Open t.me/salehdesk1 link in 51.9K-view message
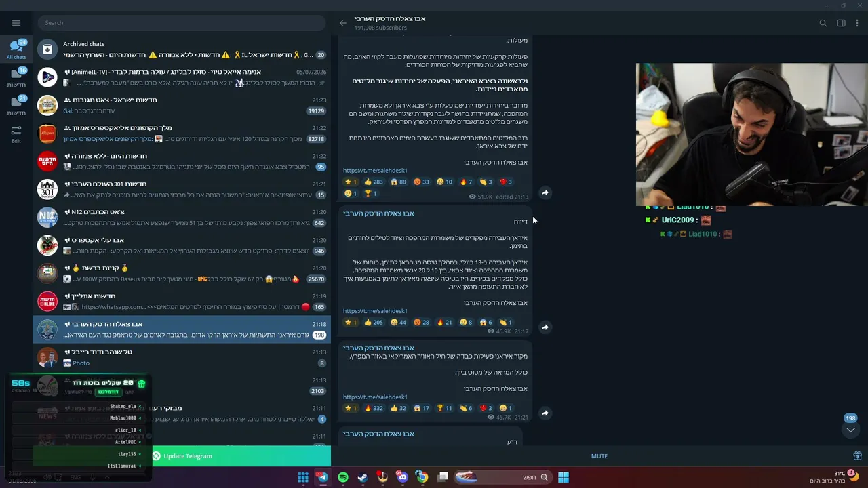Image resolution: width=868 pixels, height=488 pixels. [375, 171]
